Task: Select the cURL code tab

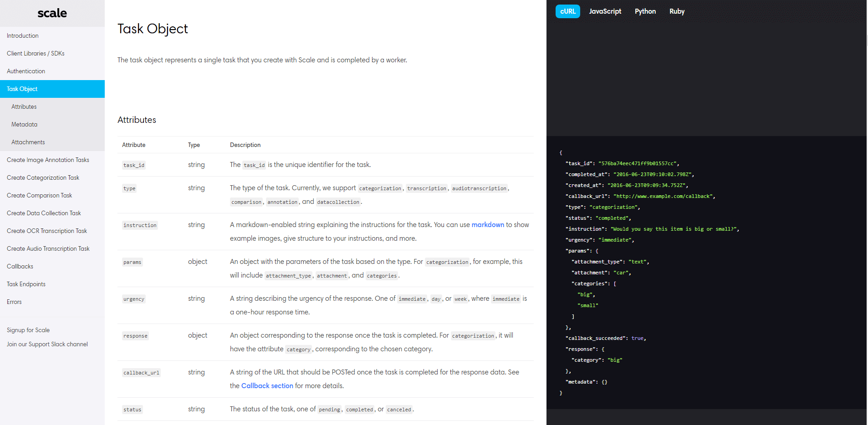Action: pyautogui.click(x=567, y=11)
